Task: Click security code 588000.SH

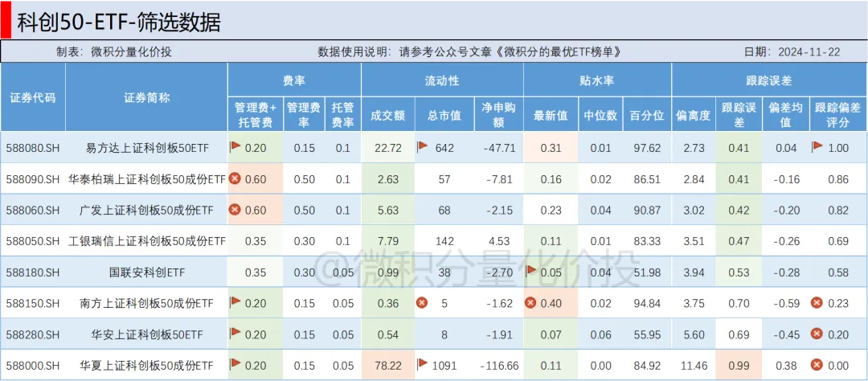Action: pyautogui.click(x=33, y=365)
